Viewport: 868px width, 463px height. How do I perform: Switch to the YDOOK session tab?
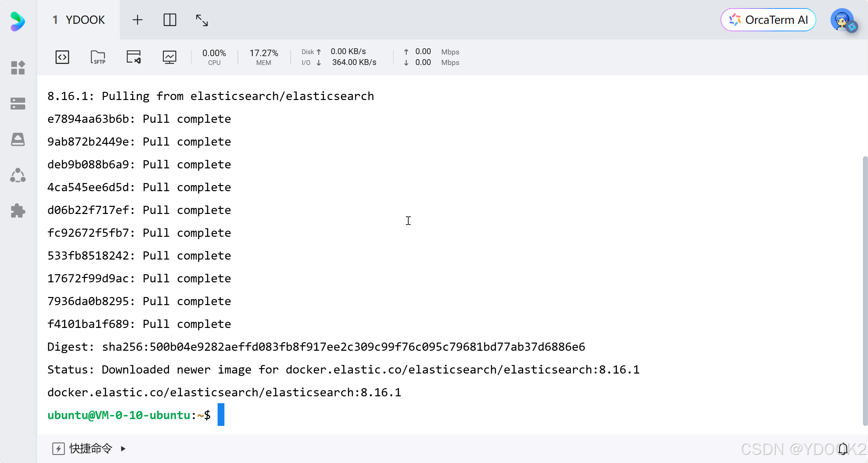click(x=79, y=20)
